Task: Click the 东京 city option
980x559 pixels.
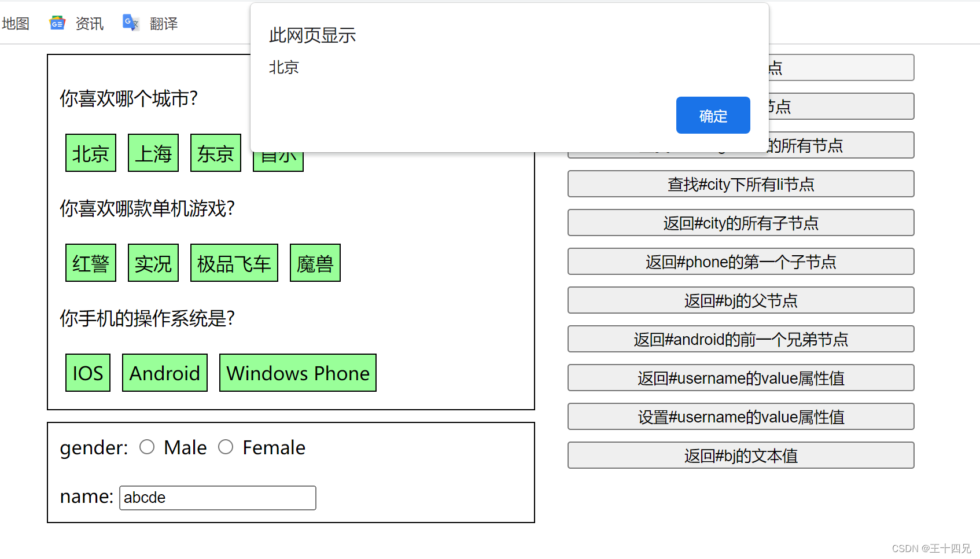Action: point(215,153)
